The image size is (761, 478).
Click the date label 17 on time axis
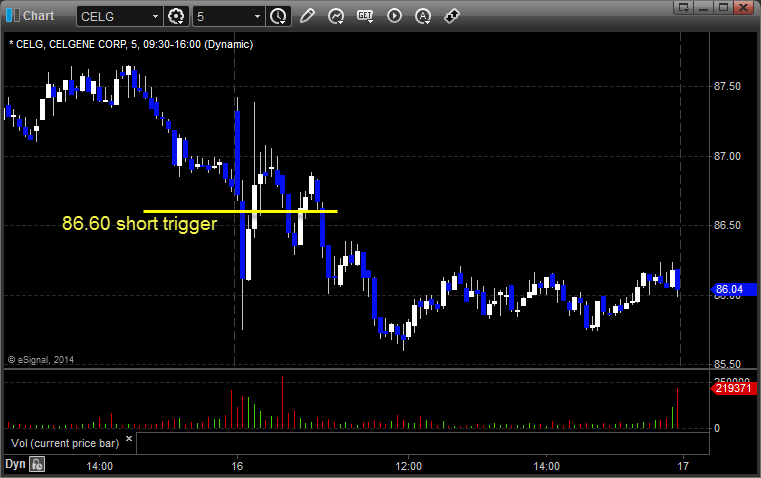coord(683,466)
